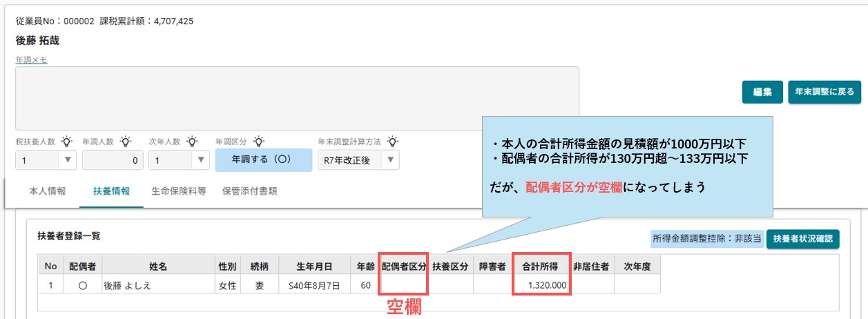Screen dimensions: 868x319
Task: Click the income value 1,320,000
Action: coord(547,285)
